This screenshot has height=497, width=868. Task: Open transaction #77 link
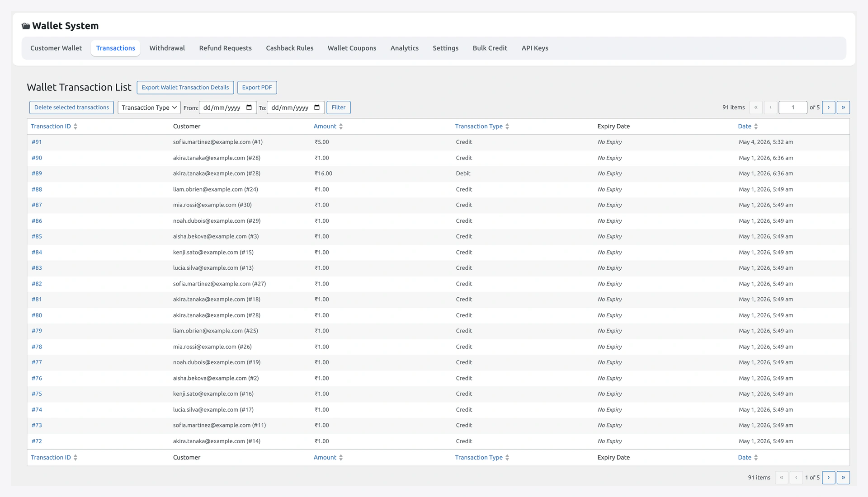(37, 362)
